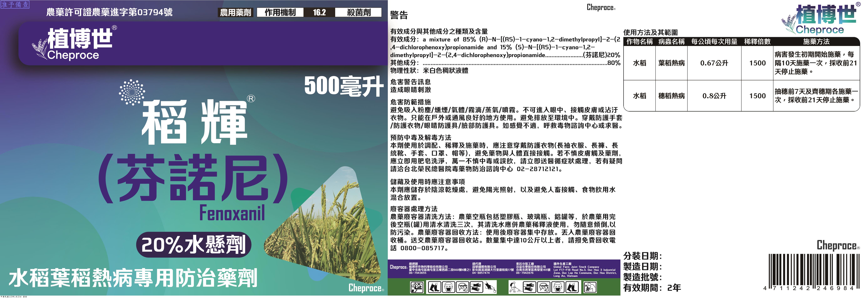Image resolution: width=868 pixels, height=299 pixels.
Task: Click the face shield pictogram in the spraying group
Action: click(x=544, y=287)
